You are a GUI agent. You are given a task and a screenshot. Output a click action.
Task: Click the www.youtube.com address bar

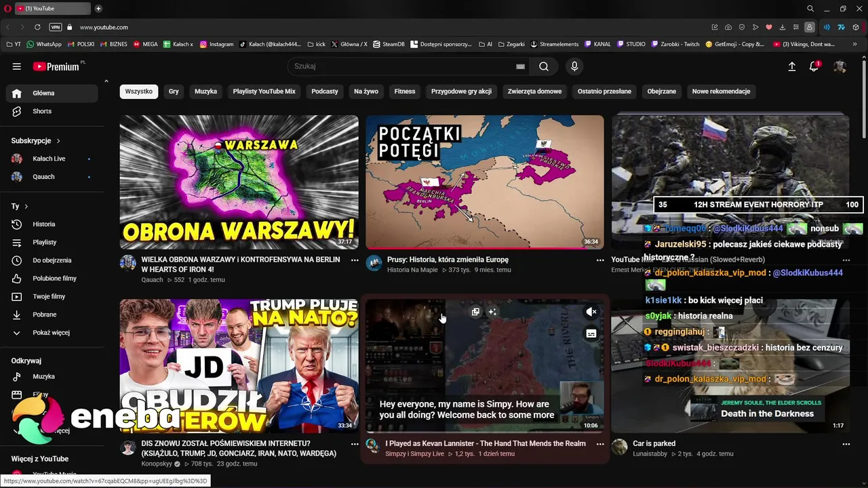104,27
